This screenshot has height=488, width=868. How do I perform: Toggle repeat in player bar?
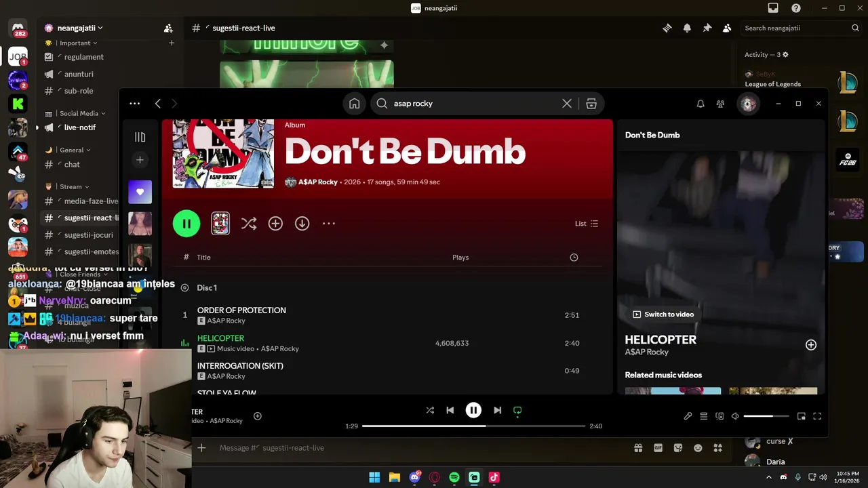(x=517, y=410)
